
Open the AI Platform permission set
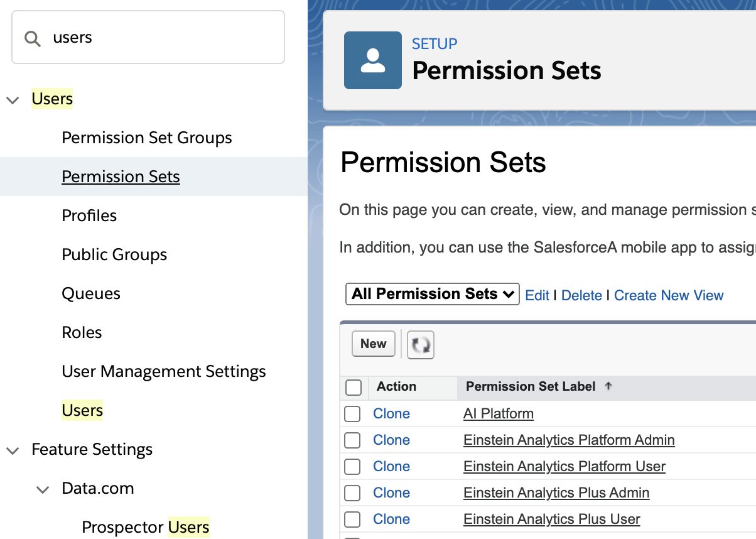499,414
